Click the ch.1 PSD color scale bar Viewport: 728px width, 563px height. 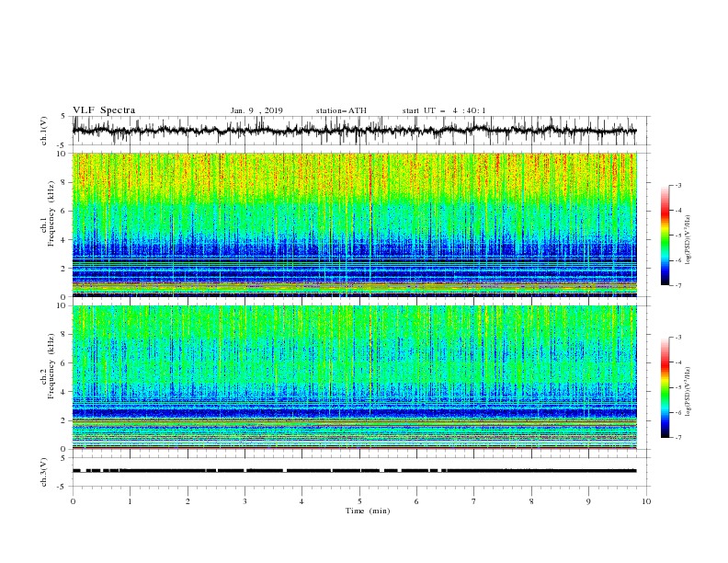pos(665,236)
